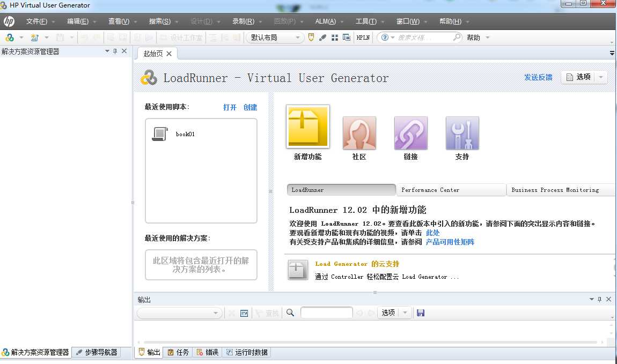This screenshot has width=617, height=364.
Task: Expand the new script dropdown arrow
Action: [47, 38]
